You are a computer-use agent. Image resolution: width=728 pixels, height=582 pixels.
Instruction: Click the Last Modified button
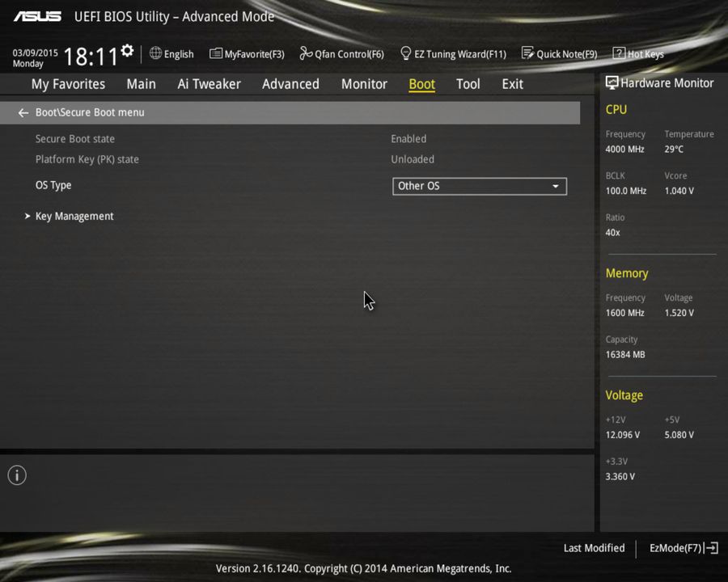(594, 548)
